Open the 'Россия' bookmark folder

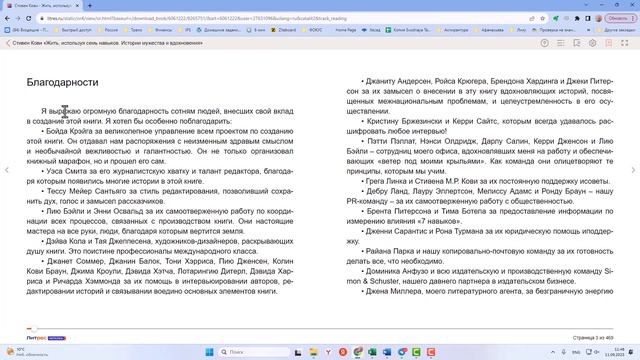pyautogui.click(x=108, y=30)
